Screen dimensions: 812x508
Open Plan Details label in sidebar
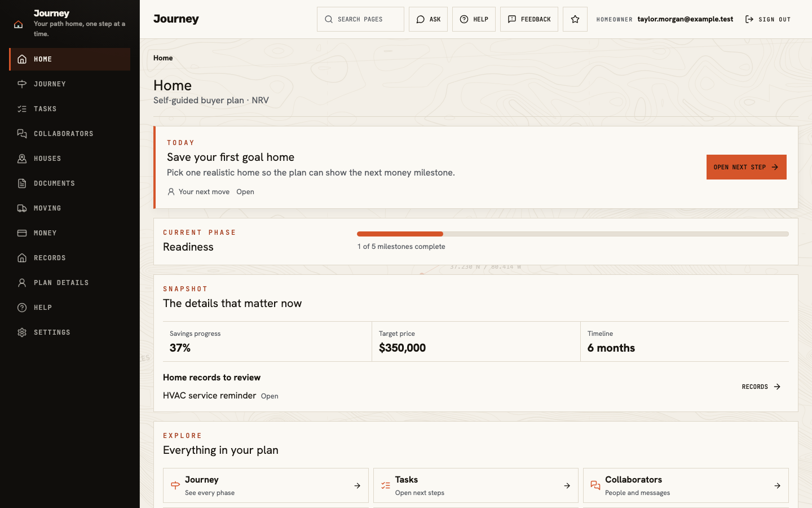tap(61, 283)
